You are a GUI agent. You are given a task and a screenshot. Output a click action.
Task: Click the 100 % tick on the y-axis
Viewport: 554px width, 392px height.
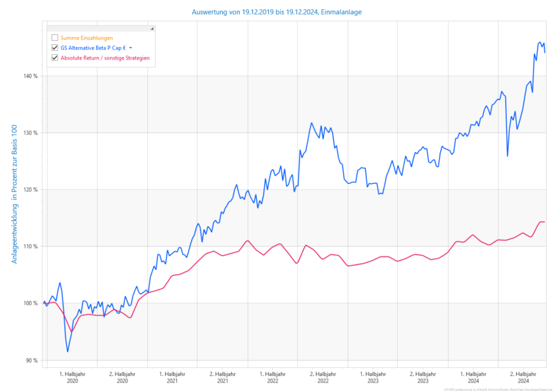point(30,303)
